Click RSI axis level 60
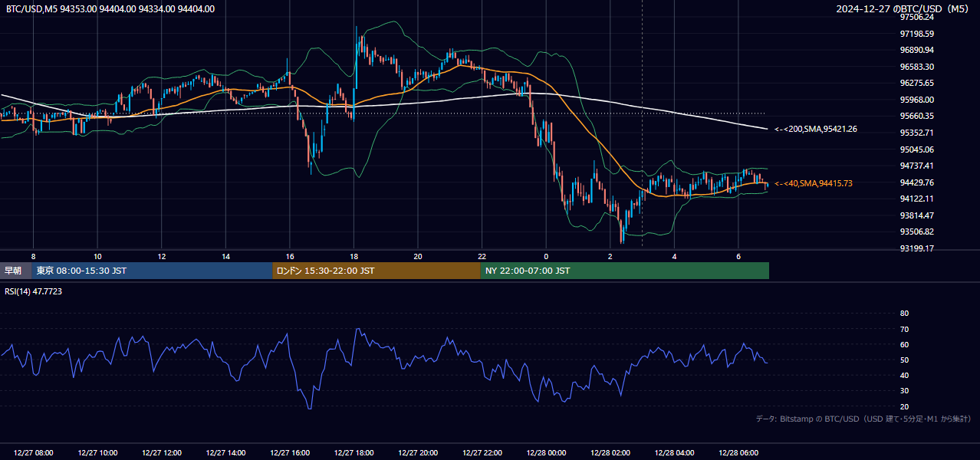 [x=904, y=344]
